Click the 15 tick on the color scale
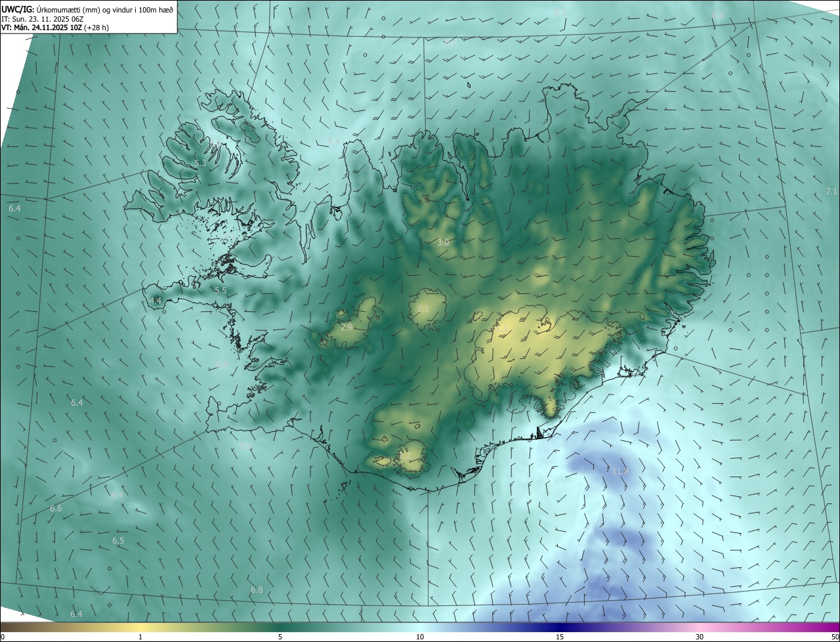840x642 pixels. point(560,637)
